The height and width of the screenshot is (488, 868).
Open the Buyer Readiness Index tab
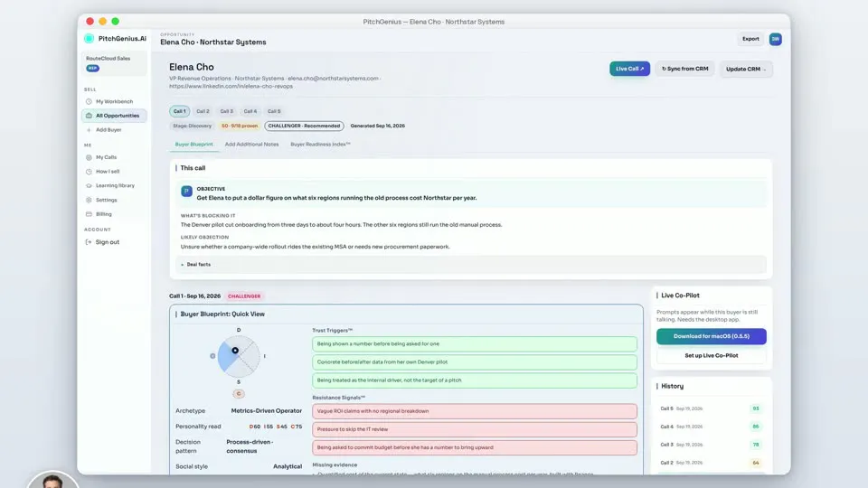(x=320, y=145)
